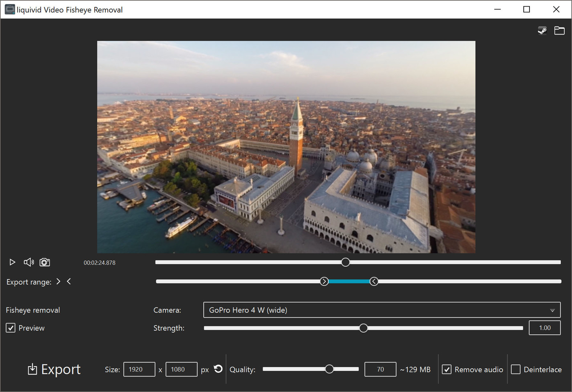
Task: Reset size with the revert arrow icon
Action: pyautogui.click(x=218, y=369)
